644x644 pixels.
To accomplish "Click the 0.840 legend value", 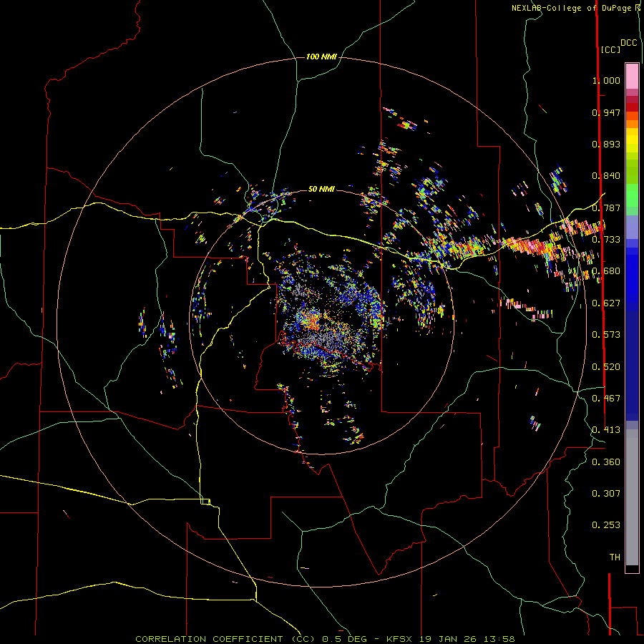I will 606,176.
